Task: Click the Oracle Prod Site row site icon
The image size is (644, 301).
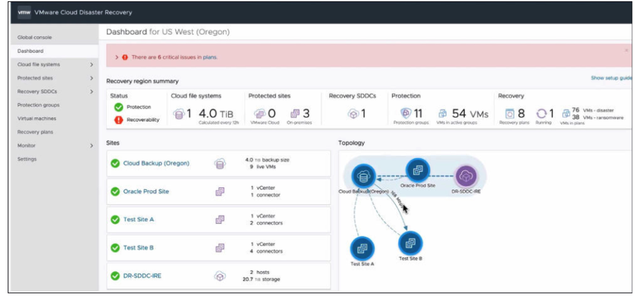Action: 220,192
